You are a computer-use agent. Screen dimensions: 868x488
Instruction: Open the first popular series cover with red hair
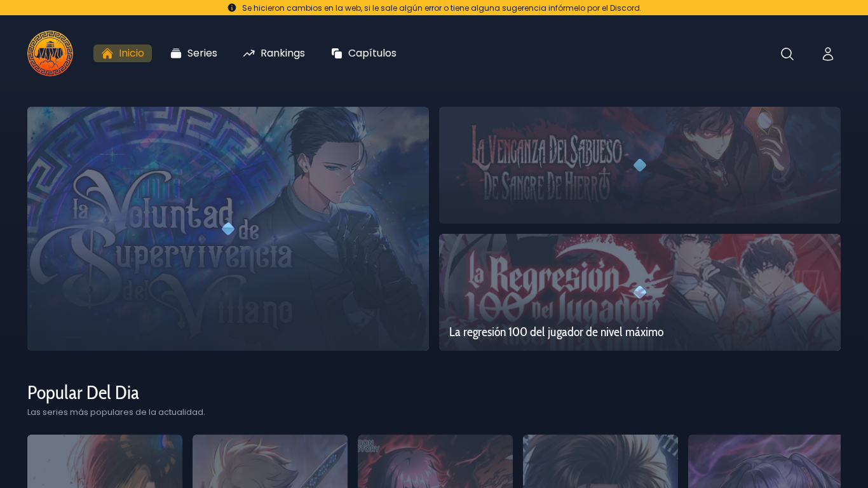[x=105, y=461]
